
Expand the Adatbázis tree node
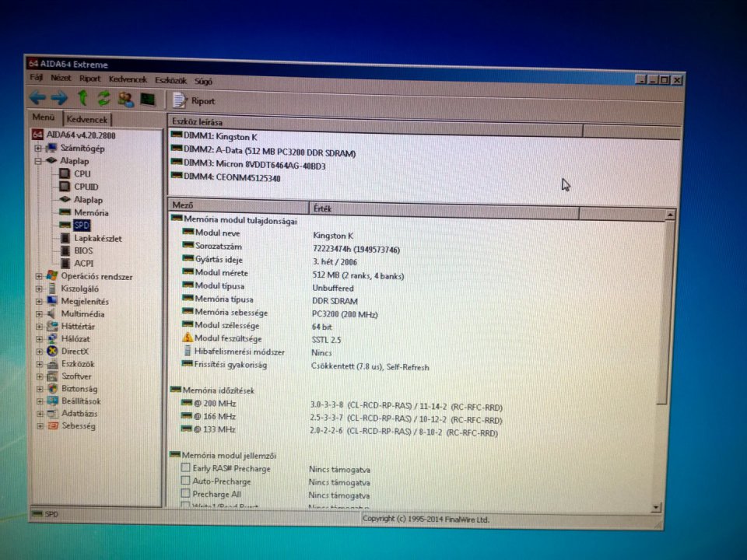[x=40, y=413]
